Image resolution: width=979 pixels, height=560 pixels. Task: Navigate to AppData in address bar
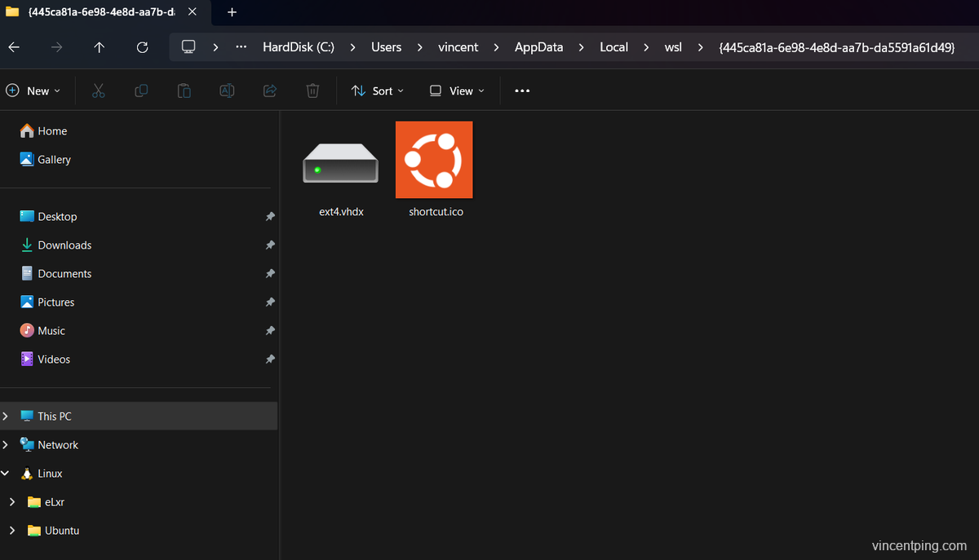[x=539, y=47]
